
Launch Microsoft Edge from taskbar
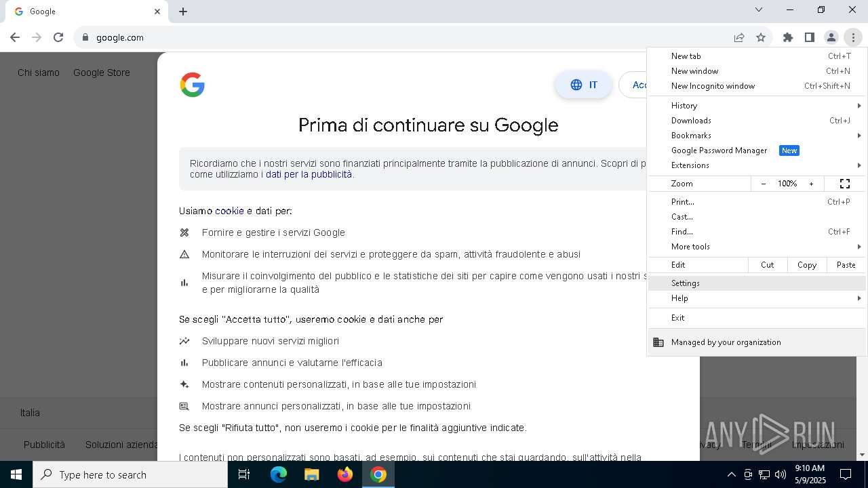(x=279, y=474)
